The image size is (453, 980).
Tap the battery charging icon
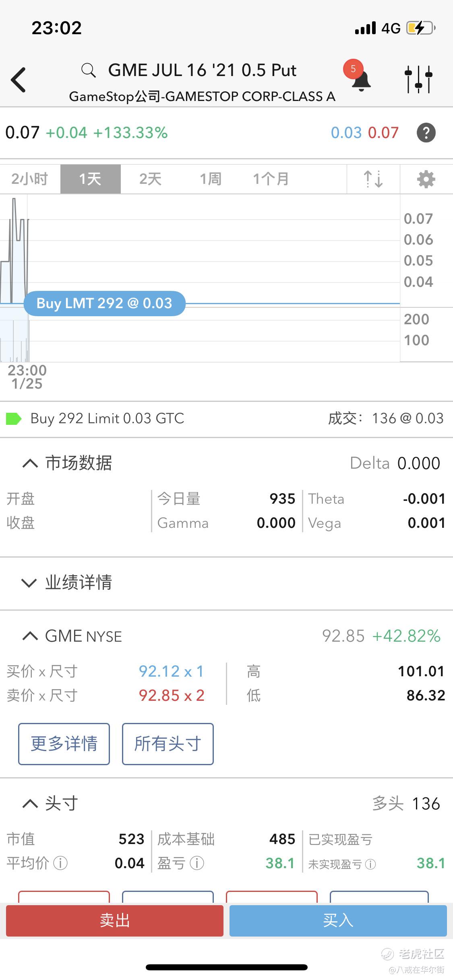421,28
